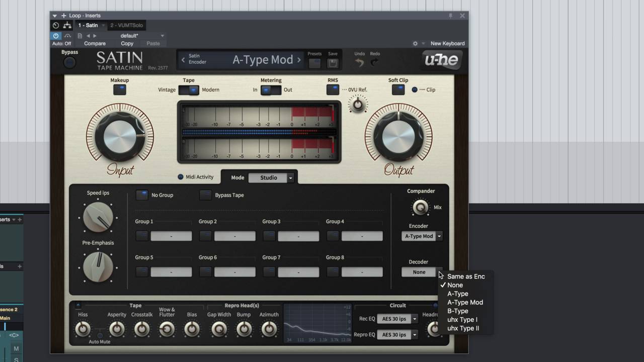Click the Copy button
The width and height of the screenshot is (644, 362).
tap(127, 44)
